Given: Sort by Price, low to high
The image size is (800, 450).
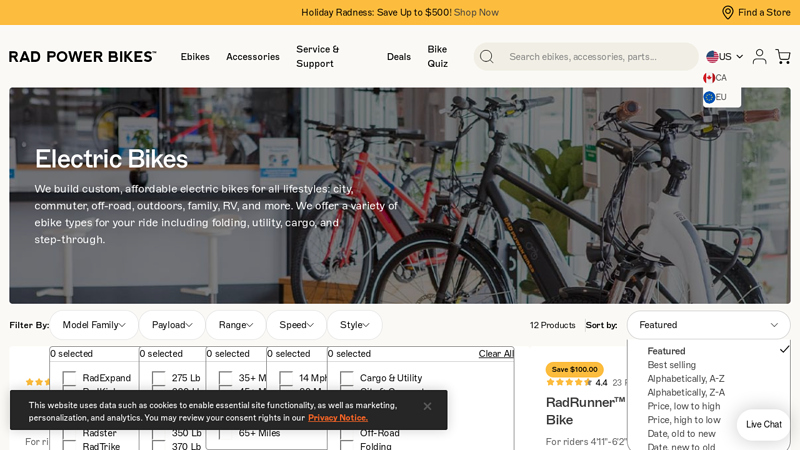Looking at the screenshot, I should (684, 406).
